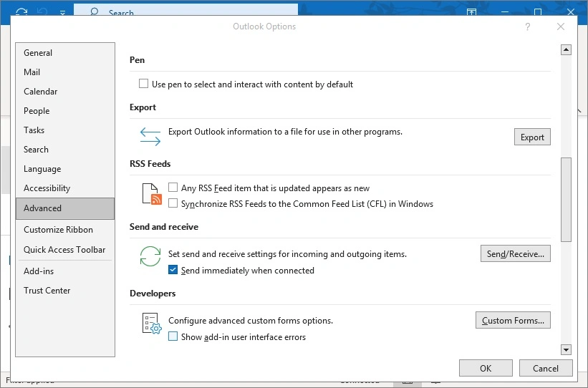Click the Export button
588x388 pixels.
(x=532, y=137)
